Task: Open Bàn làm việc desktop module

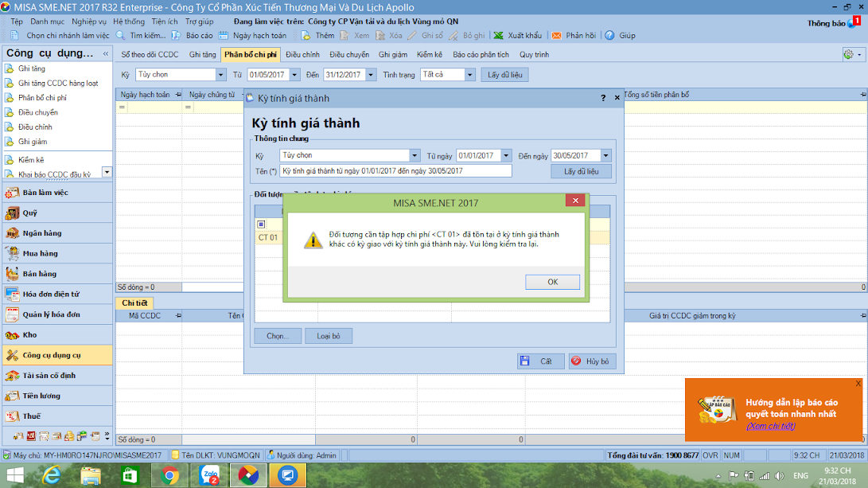Action: [57, 193]
